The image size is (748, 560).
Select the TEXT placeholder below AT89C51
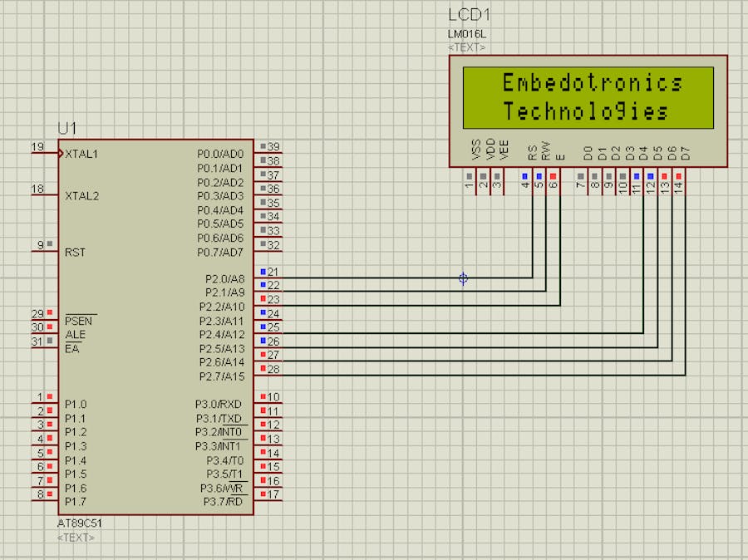click(x=75, y=538)
